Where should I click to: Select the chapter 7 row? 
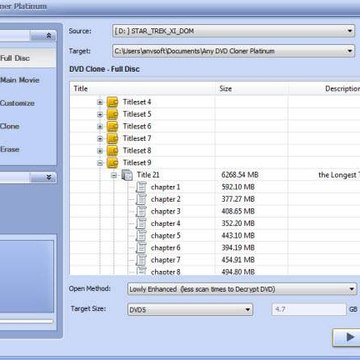(x=215, y=260)
